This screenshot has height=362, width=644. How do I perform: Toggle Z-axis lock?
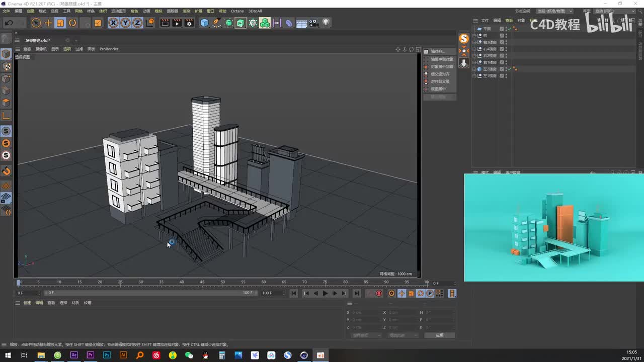click(137, 23)
